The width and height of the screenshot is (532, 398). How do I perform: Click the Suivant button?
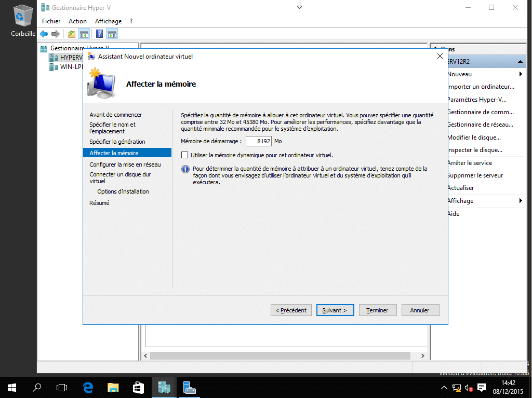coord(335,310)
